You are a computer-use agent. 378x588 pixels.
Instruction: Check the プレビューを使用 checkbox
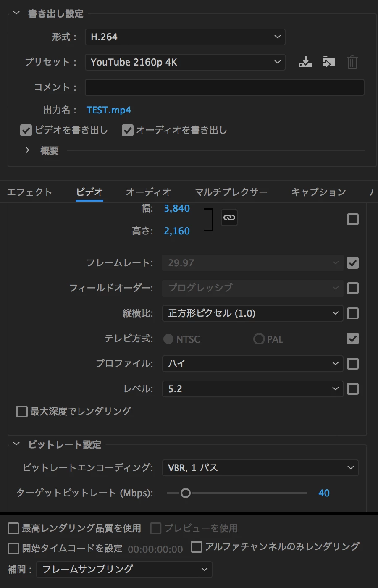click(x=156, y=528)
